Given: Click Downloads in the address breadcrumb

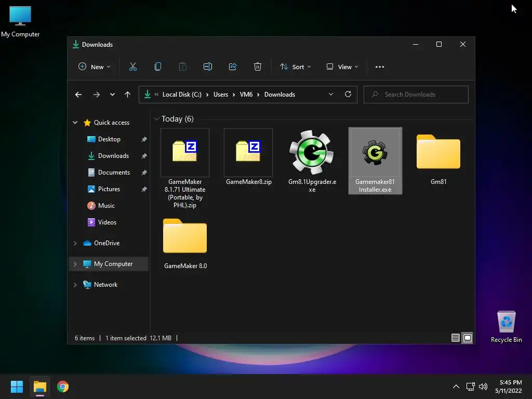Looking at the screenshot, I should click(280, 95).
